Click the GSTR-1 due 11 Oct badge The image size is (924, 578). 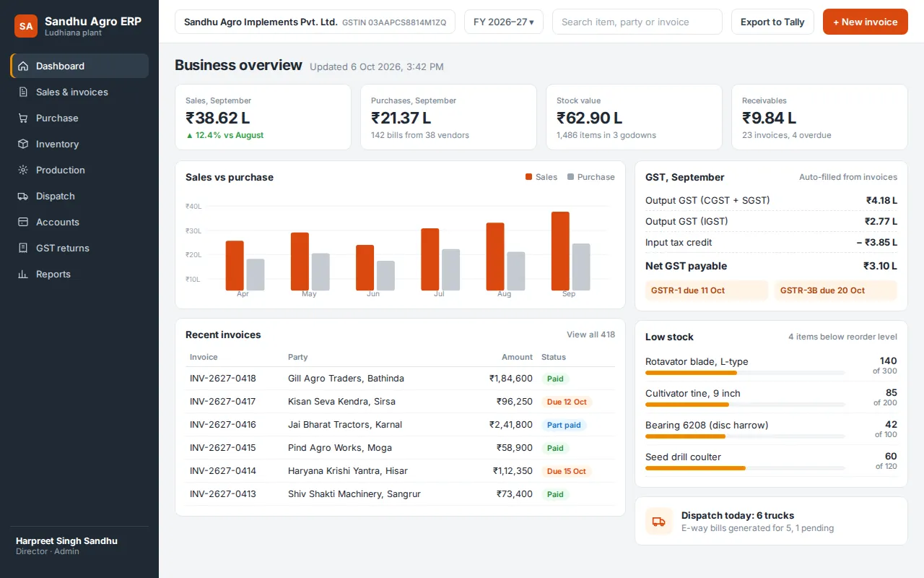(707, 290)
